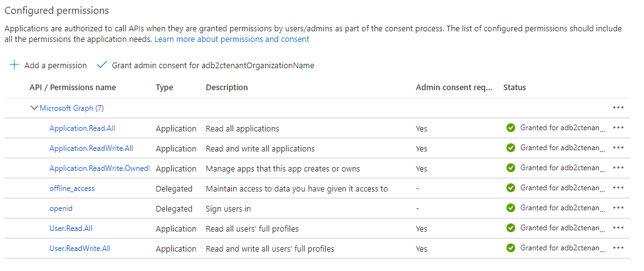The height and width of the screenshot is (271, 644).
Task: Click Grant admin consent for adb2ctenantOrganizationName
Action: point(205,65)
